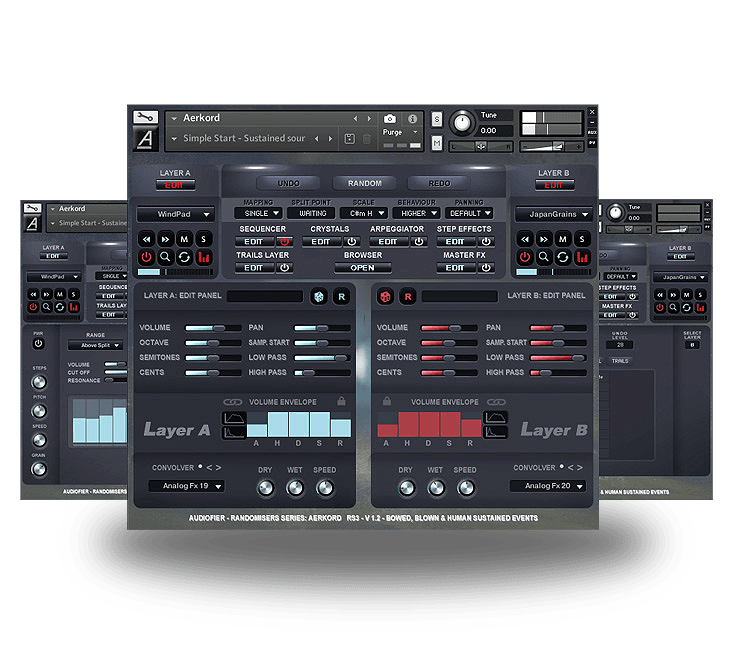
Task: Open Layer A convolver Analog Fx 19 dropdown
Action: pyautogui.click(x=187, y=486)
